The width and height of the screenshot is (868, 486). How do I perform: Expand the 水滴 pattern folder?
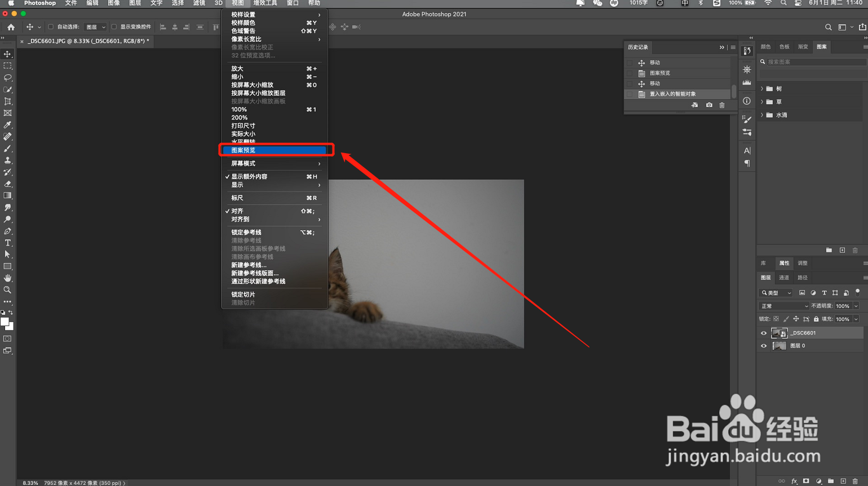tap(762, 115)
